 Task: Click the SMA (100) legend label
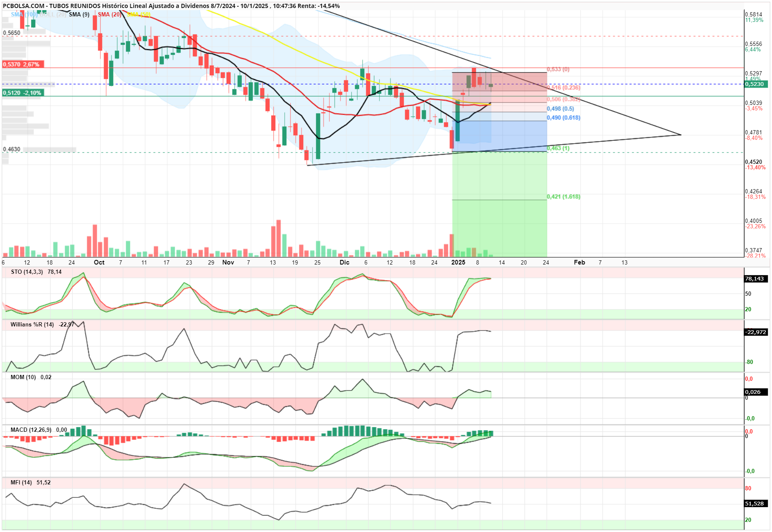(24, 14)
